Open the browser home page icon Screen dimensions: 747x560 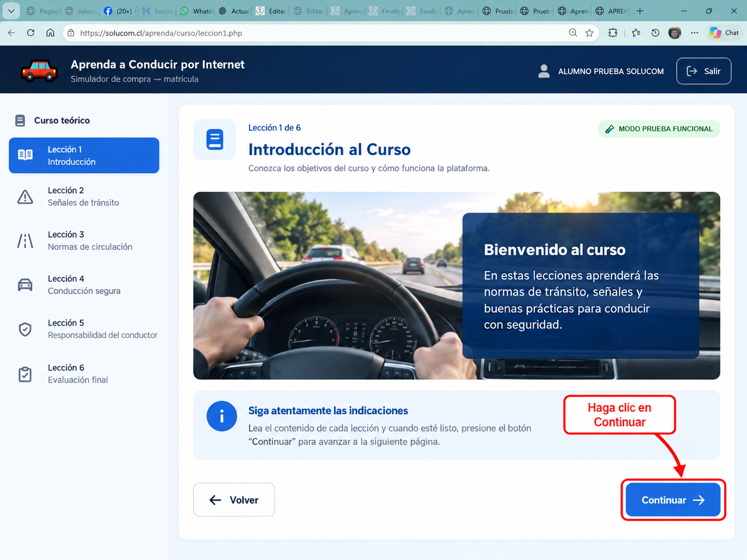50,32
